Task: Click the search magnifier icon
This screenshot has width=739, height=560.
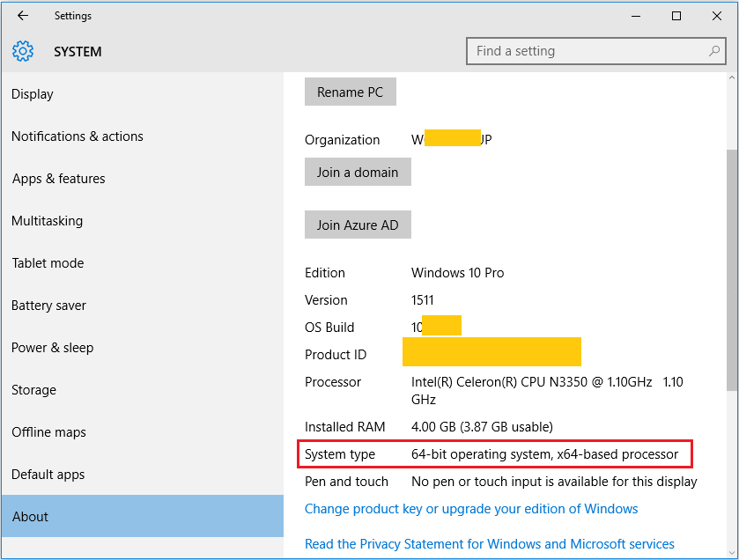Action: (714, 51)
